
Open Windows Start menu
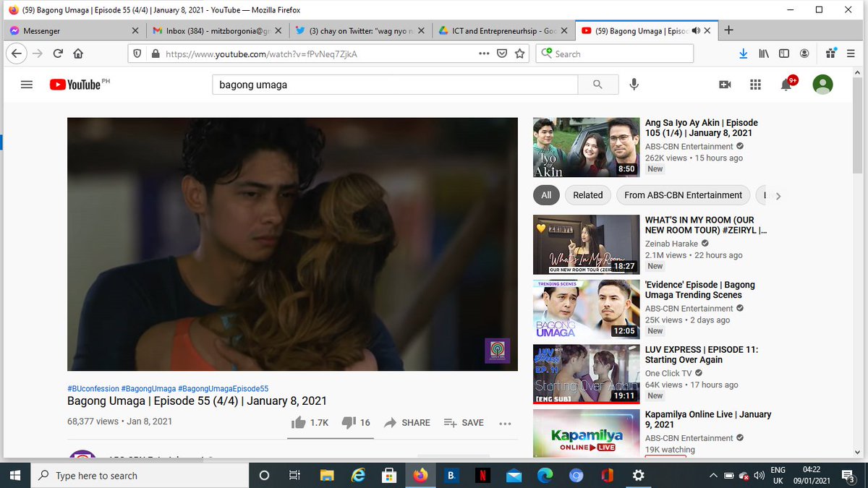[x=15, y=475]
